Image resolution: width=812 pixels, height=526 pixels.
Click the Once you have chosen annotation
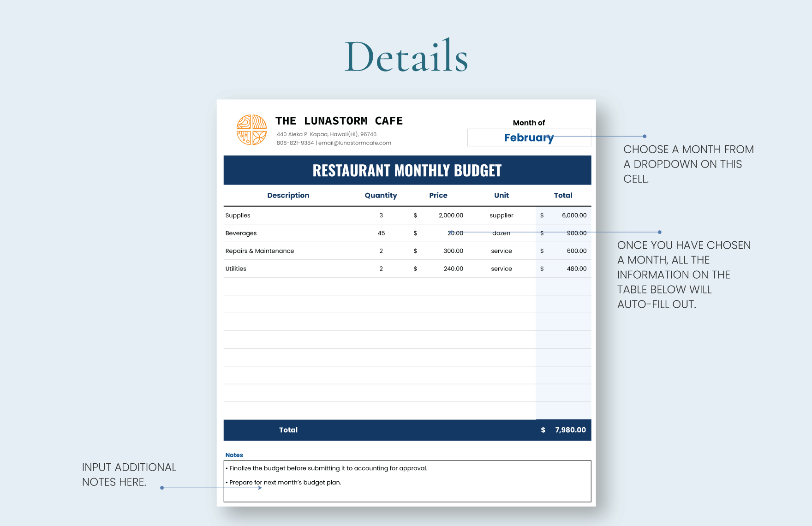point(684,275)
